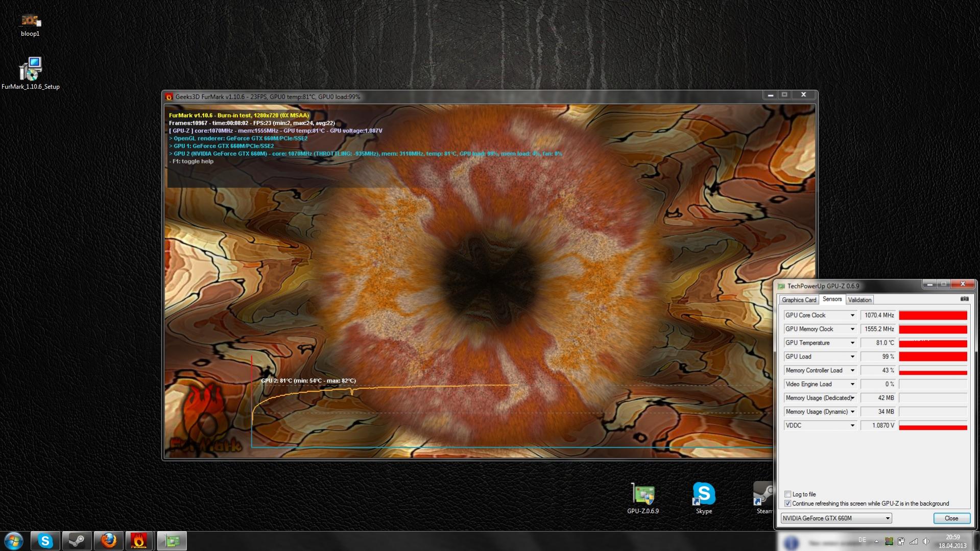Expand the GPU Load sensor dropdown
The height and width of the screenshot is (551, 980).
pyautogui.click(x=852, y=357)
